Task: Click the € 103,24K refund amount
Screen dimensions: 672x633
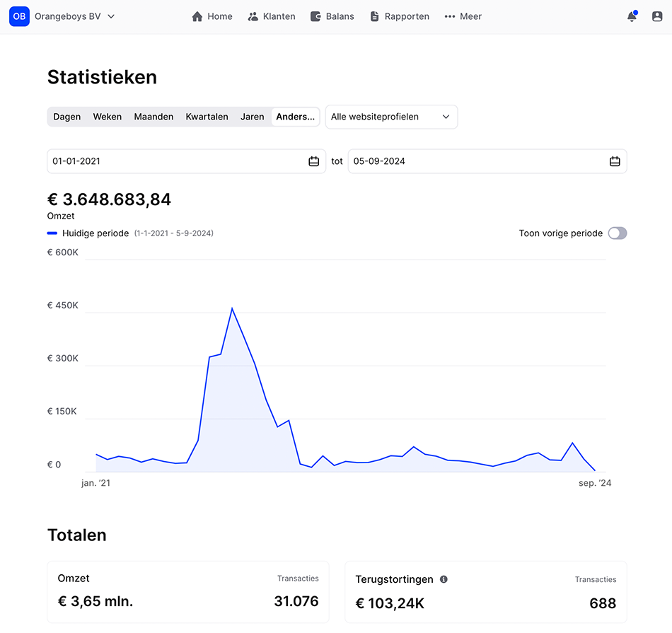Action: coord(390,603)
